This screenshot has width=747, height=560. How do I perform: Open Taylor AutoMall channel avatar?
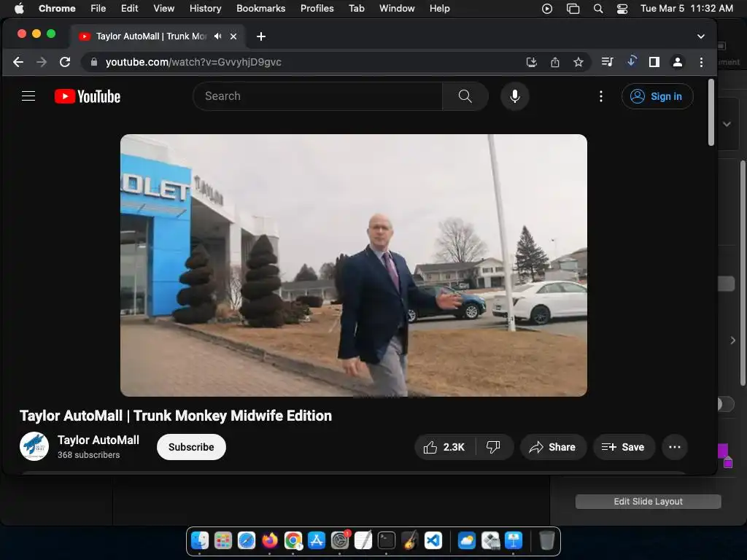pos(34,446)
